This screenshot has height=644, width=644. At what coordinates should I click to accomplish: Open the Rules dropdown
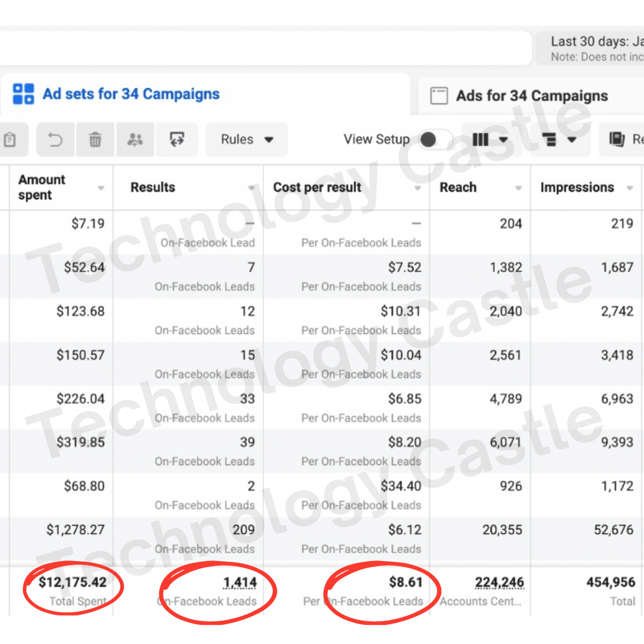[x=246, y=140]
